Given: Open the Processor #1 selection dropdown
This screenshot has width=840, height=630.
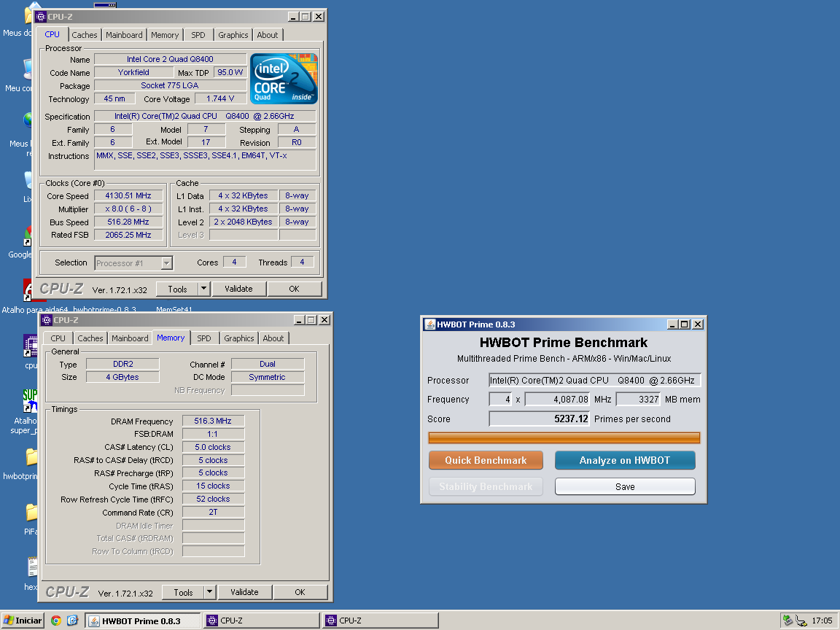Looking at the screenshot, I should [x=133, y=263].
